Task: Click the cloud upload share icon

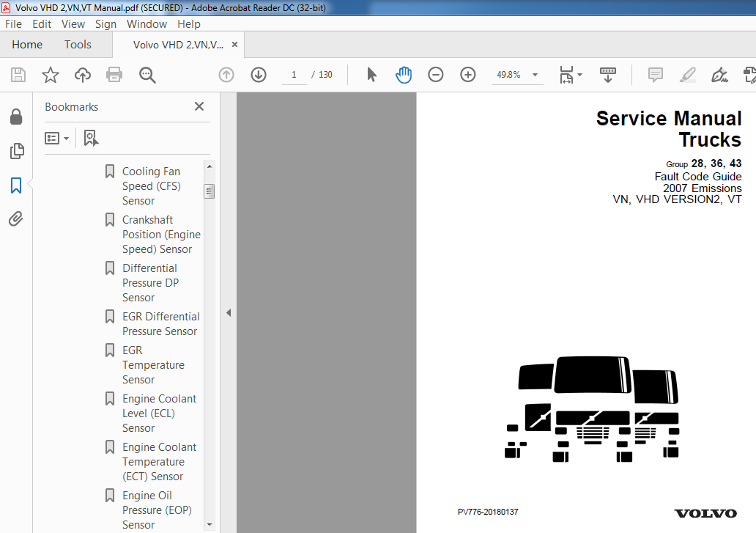Action: [x=83, y=75]
